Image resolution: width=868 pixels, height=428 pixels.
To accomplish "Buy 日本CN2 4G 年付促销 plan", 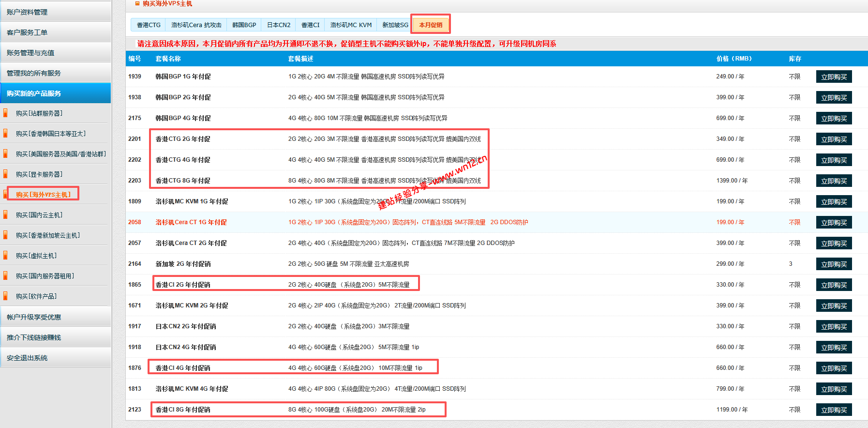I will (834, 348).
